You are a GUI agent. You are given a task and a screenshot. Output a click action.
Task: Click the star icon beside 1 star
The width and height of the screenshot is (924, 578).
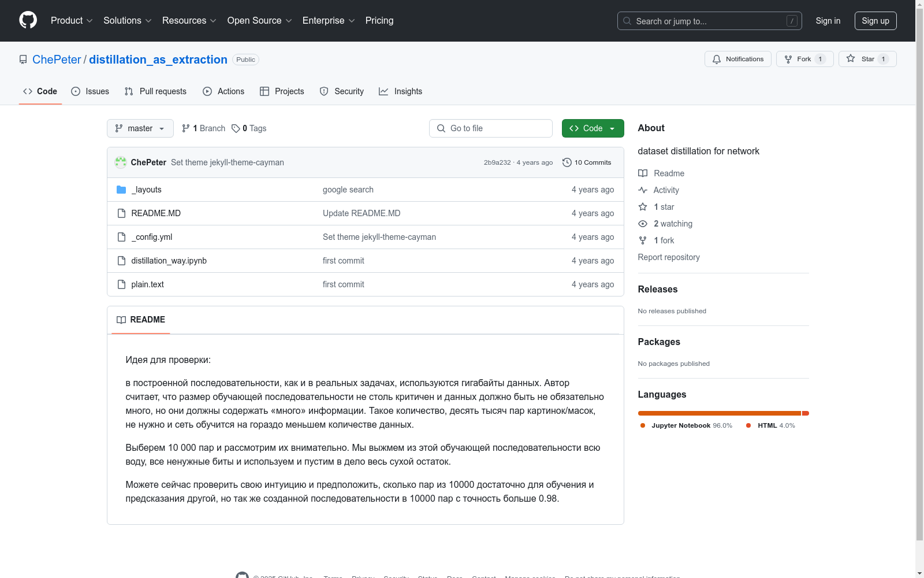coord(643,207)
